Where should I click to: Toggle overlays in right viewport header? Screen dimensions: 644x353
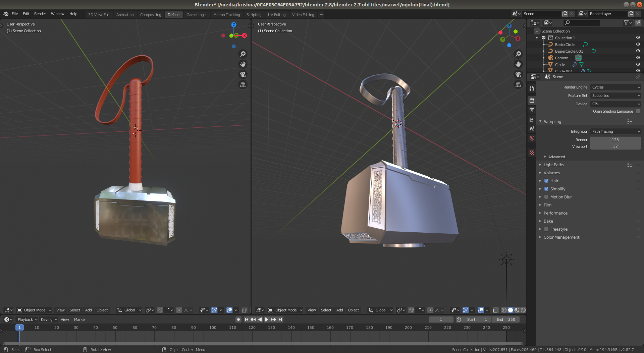(481, 310)
